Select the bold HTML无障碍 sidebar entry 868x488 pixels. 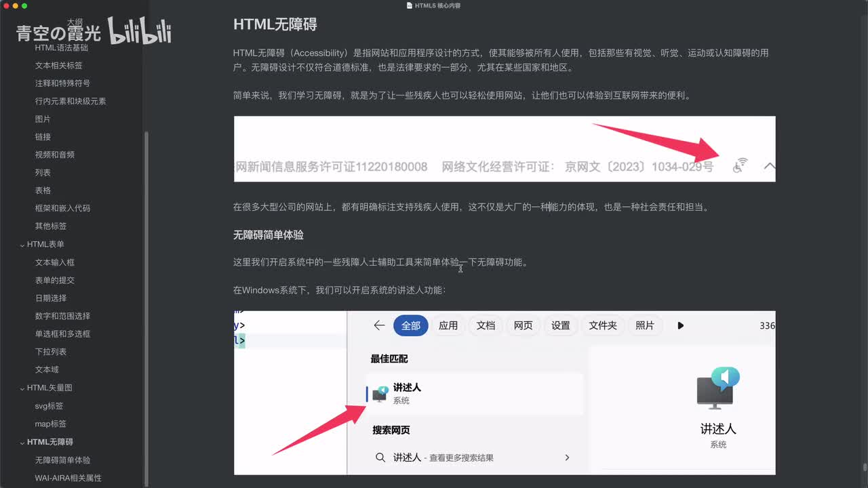tap(50, 442)
